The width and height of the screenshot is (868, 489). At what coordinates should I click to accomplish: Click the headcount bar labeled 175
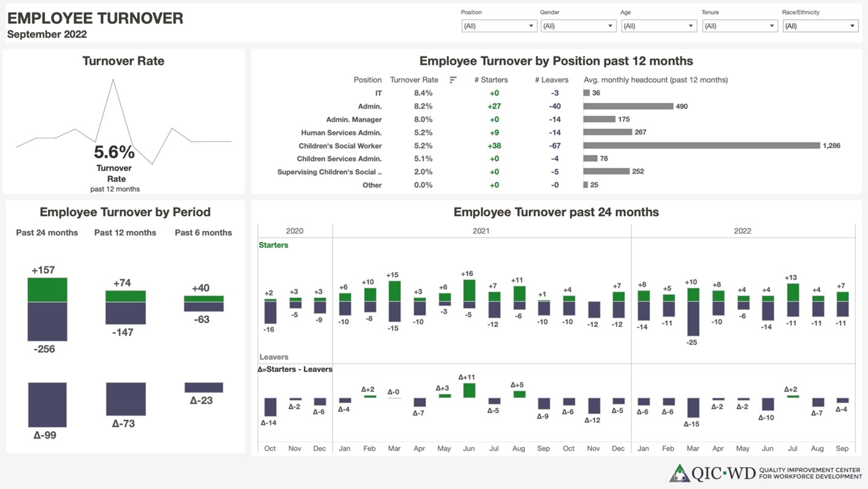tap(599, 120)
